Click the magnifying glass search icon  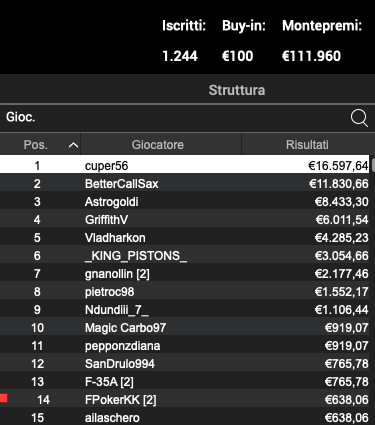pyautogui.click(x=359, y=118)
